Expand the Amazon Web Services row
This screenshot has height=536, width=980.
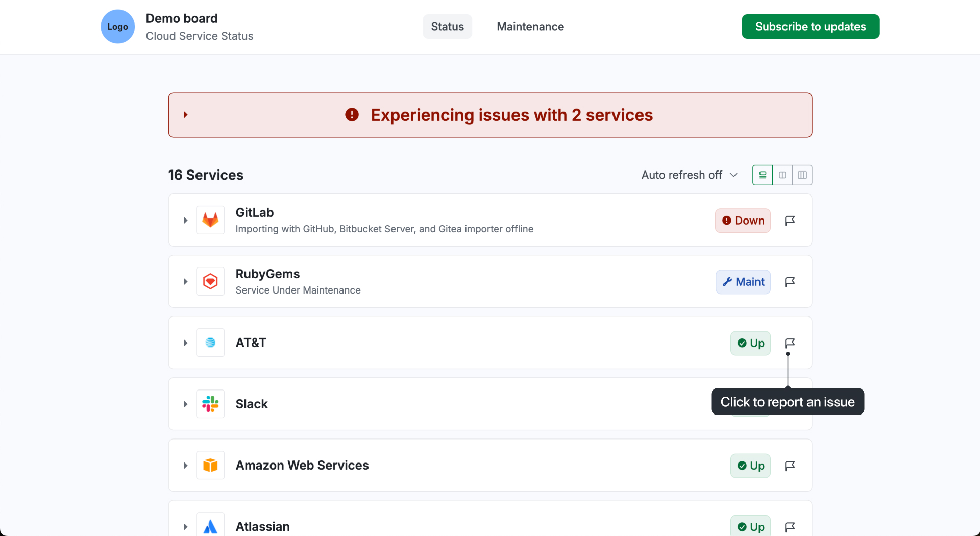point(186,466)
